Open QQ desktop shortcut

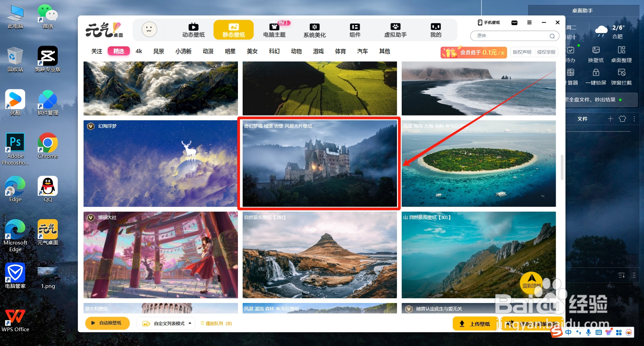pyautogui.click(x=48, y=189)
